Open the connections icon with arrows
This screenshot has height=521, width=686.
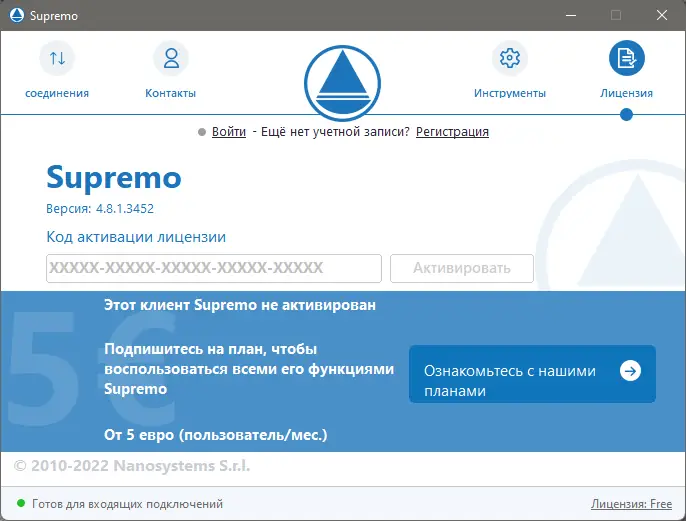pos(57,58)
